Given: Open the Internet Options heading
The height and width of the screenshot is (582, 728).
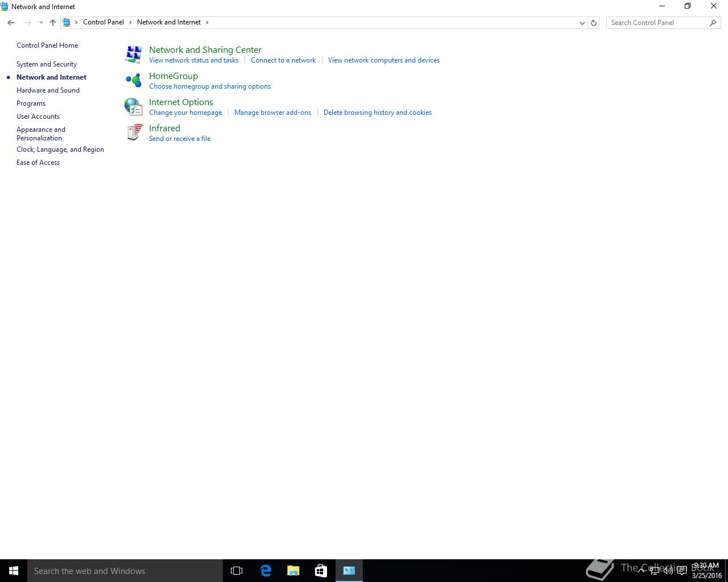Looking at the screenshot, I should point(181,102).
